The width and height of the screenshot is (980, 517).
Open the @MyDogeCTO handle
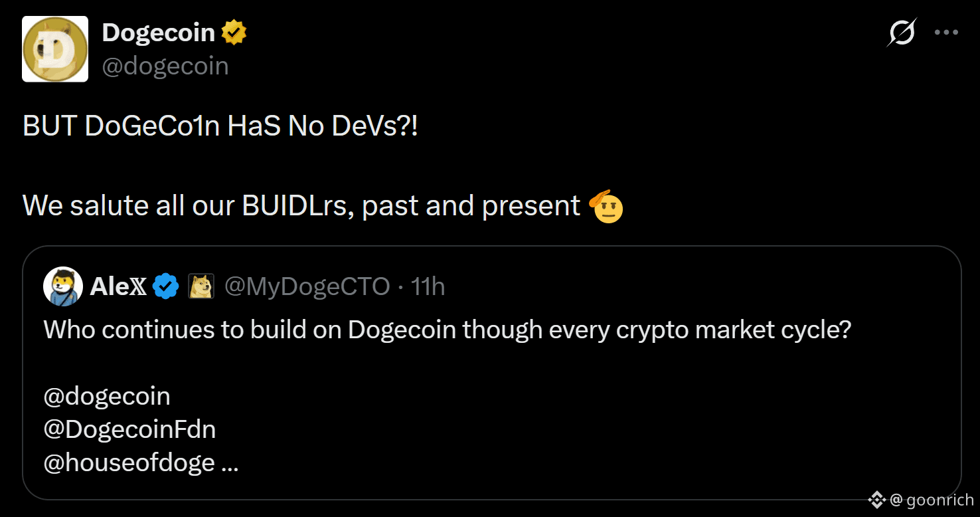click(x=307, y=286)
